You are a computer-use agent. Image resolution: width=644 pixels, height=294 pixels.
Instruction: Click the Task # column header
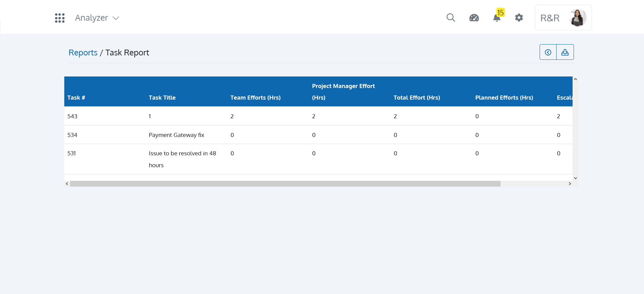coord(76,98)
